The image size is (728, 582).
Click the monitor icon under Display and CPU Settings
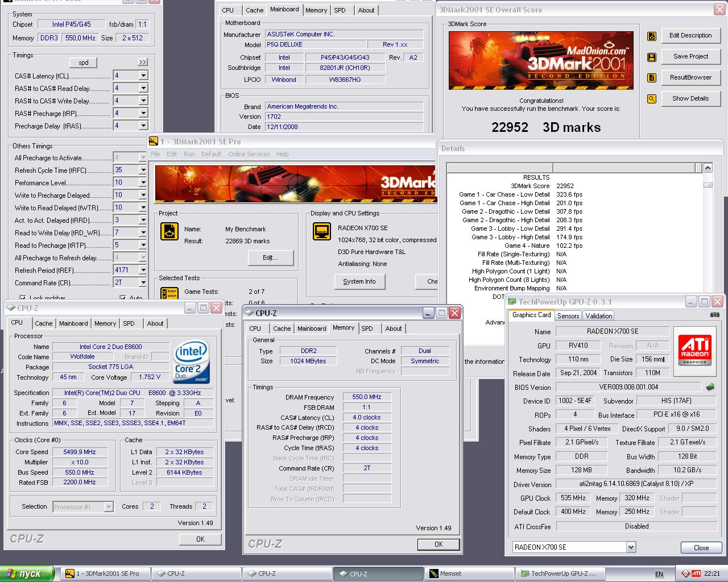click(x=322, y=231)
